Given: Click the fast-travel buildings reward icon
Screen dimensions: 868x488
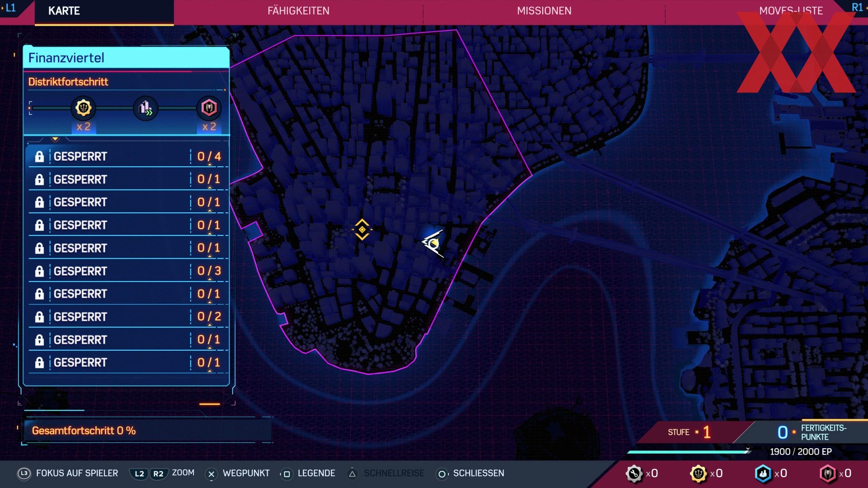Looking at the screenshot, I should coord(146,108).
